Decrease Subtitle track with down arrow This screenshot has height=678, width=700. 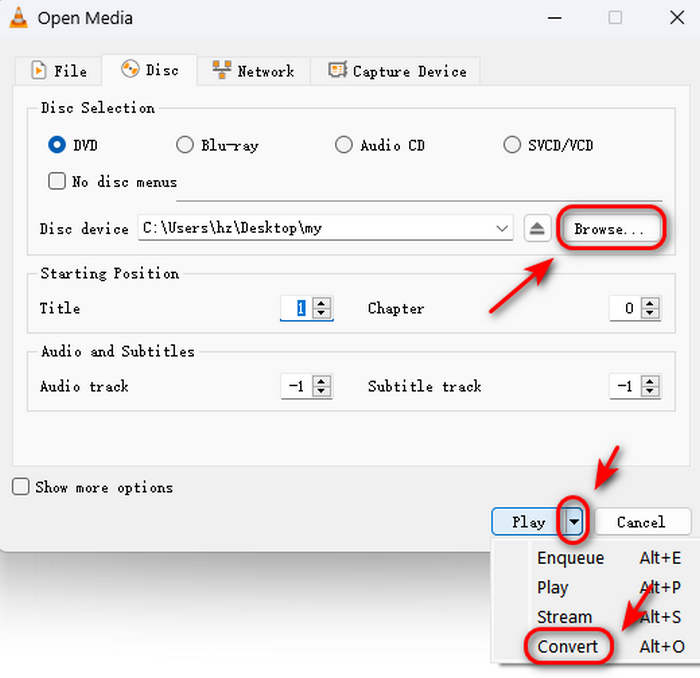click(650, 391)
